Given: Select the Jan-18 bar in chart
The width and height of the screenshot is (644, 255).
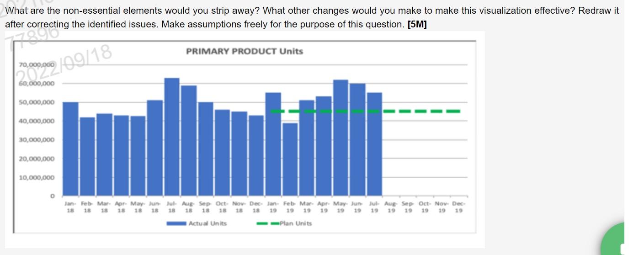Looking at the screenshot, I should click(70, 149).
